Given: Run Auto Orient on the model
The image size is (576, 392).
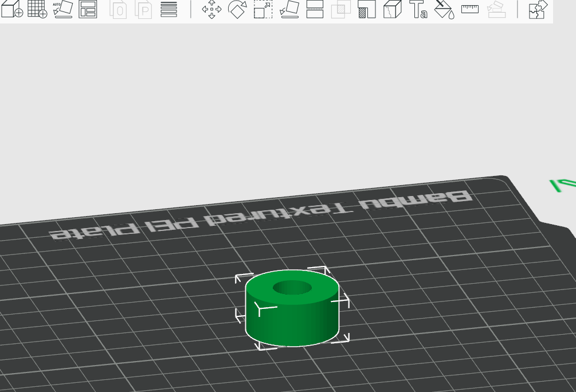Looking at the screenshot, I should [63, 9].
